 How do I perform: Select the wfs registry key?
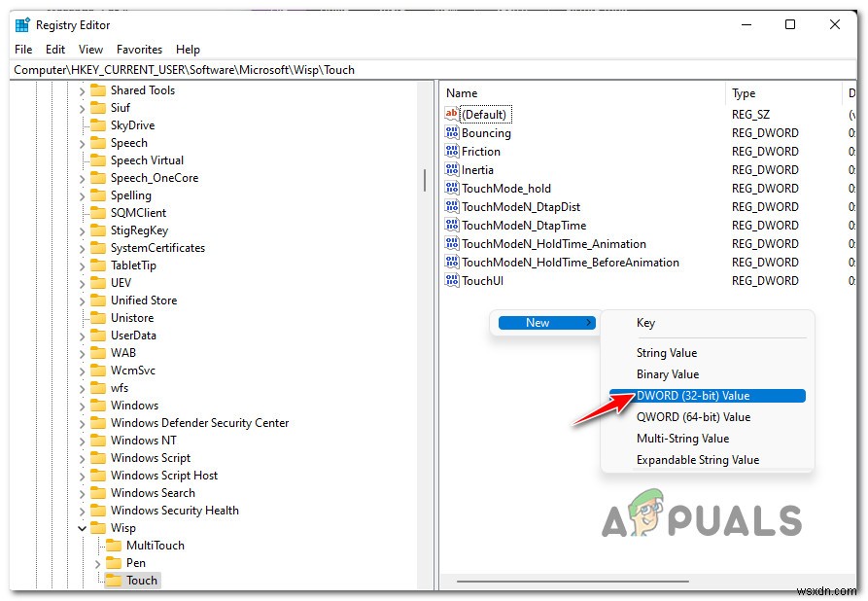[x=119, y=388]
